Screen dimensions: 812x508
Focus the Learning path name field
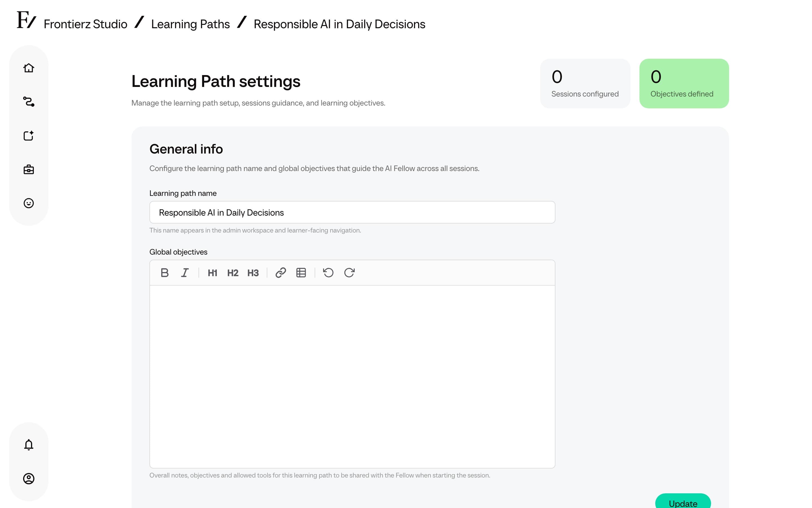[352, 212]
